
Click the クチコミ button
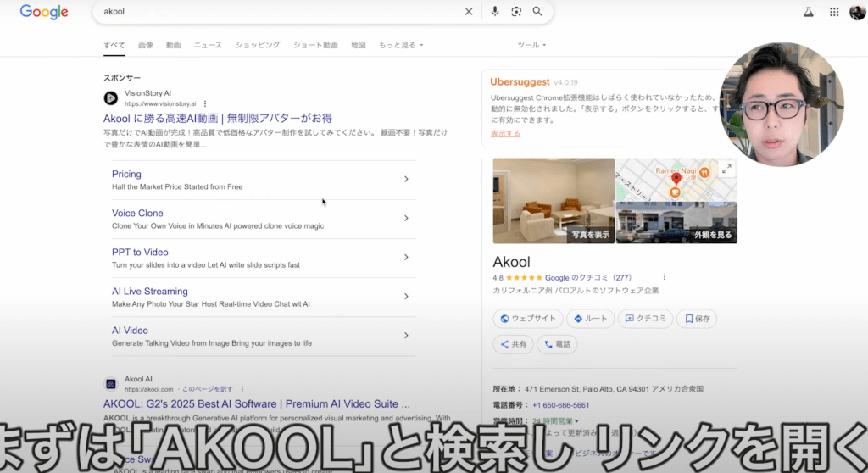pos(645,319)
